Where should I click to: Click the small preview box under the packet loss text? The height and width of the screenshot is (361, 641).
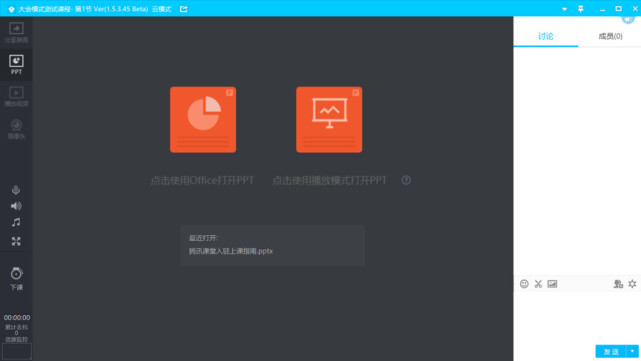(17, 351)
